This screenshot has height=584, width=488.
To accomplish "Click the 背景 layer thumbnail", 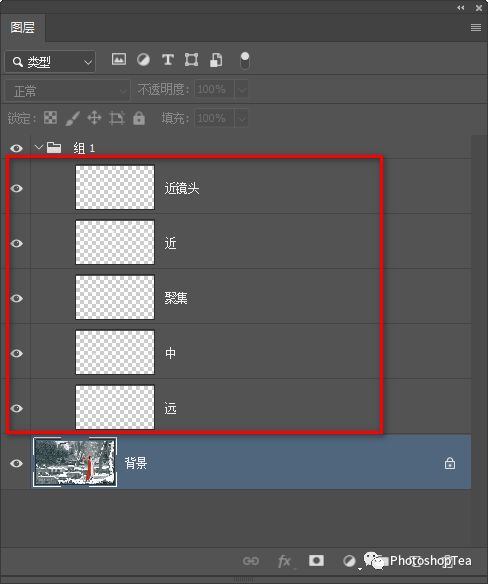I will (x=75, y=462).
